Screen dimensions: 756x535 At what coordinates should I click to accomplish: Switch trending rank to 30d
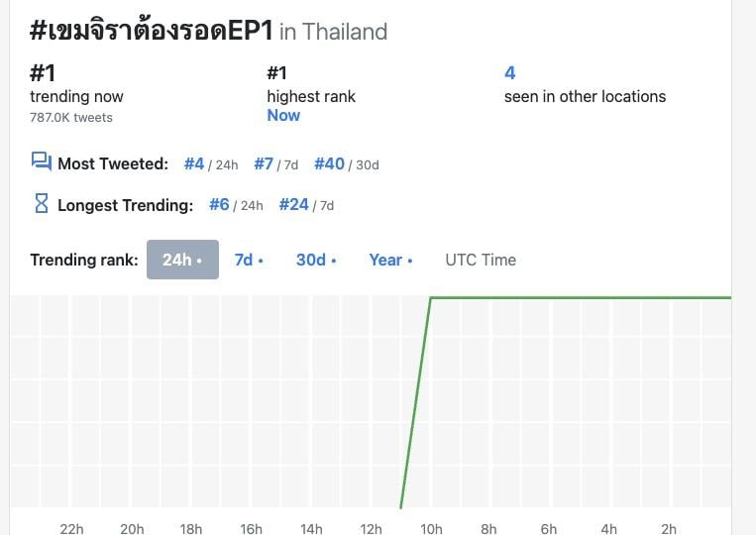[x=316, y=260]
